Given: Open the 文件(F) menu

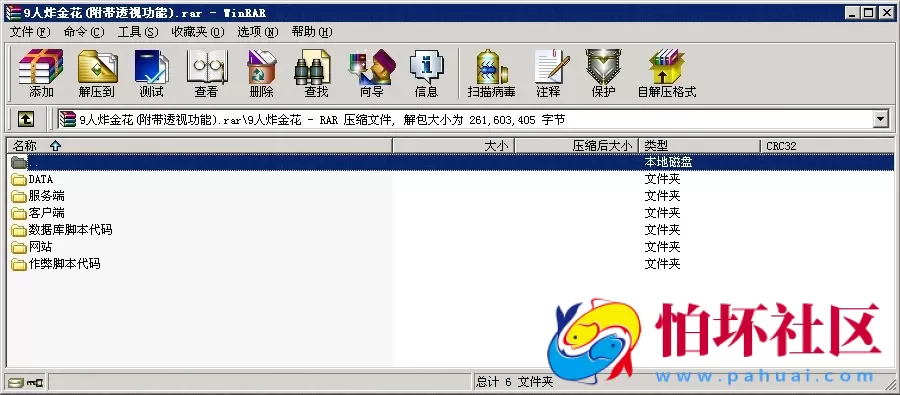Looking at the screenshot, I should pos(30,32).
